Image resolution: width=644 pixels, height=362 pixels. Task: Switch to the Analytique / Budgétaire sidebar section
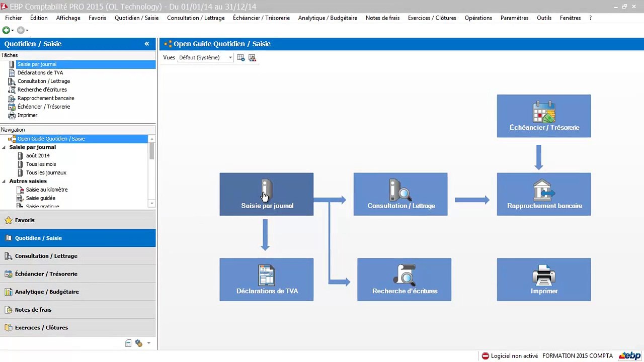click(x=78, y=292)
